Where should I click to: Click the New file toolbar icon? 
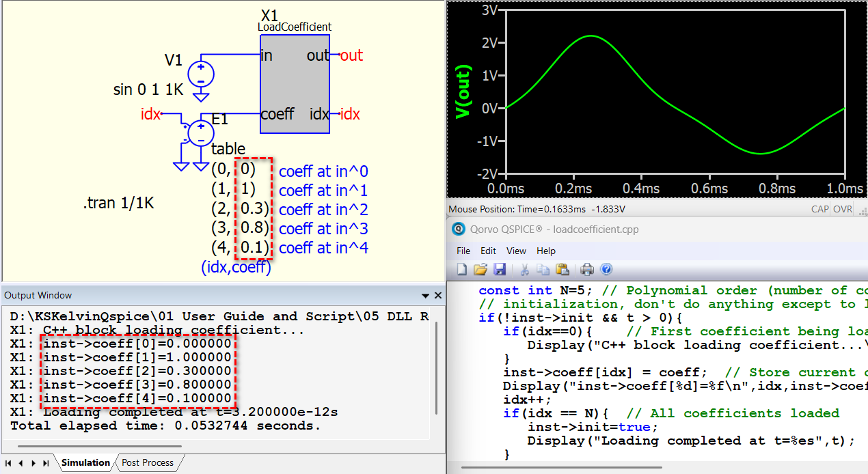click(x=461, y=269)
